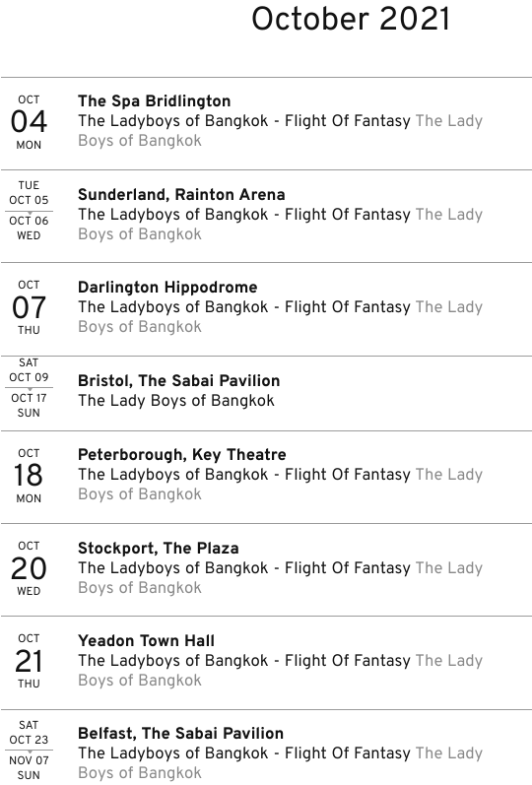Open Belfast, The Sabai Pavilion event

pyautogui.click(x=181, y=734)
